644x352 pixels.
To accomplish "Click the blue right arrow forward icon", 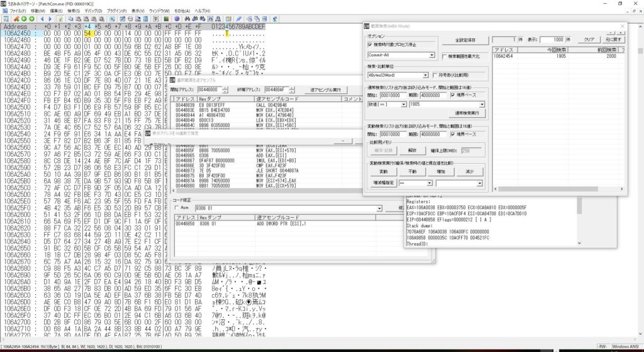I will click(50, 19).
